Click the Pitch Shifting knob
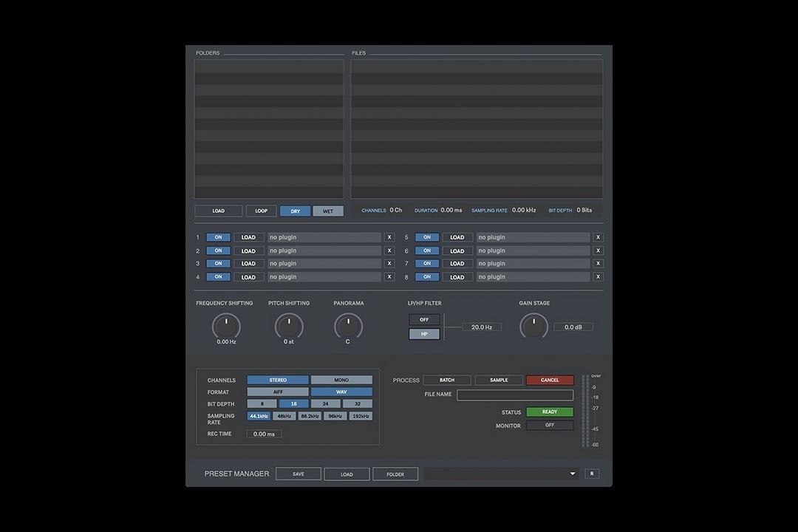Viewport: 798px width, 532px height. pyautogui.click(x=289, y=327)
